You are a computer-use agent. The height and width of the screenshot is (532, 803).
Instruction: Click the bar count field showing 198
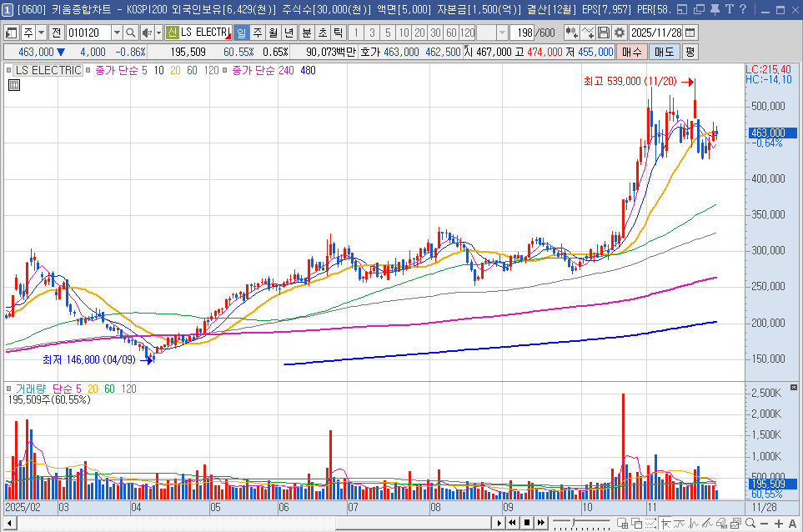(522, 33)
